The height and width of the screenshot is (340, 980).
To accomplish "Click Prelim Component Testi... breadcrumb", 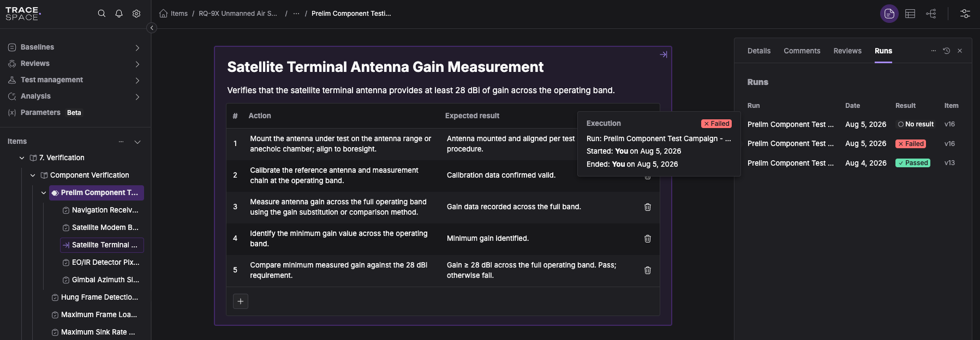I will 351,14.
